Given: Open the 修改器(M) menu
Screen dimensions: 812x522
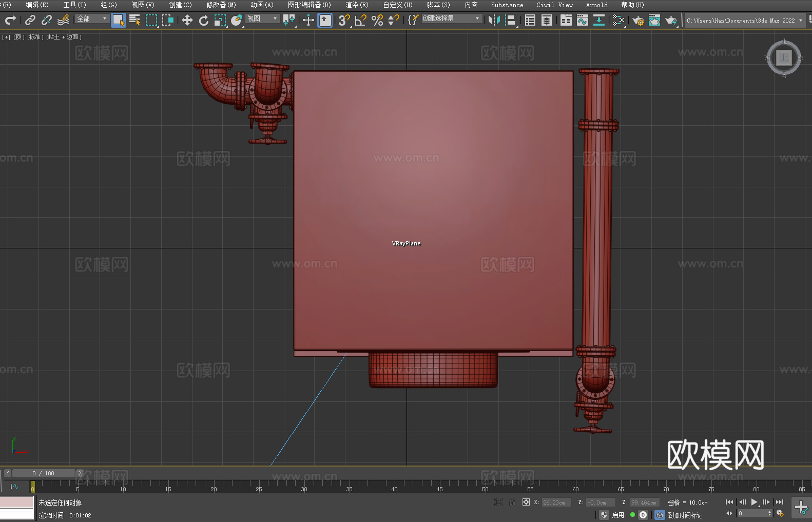Looking at the screenshot, I should pyautogui.click(x=221, y=5).
